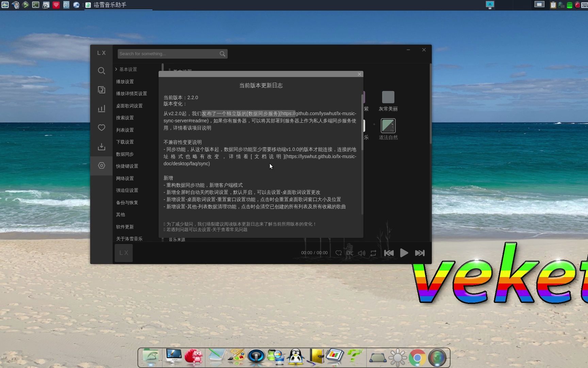Click the player bar favorite heart icon

point(338,253)
